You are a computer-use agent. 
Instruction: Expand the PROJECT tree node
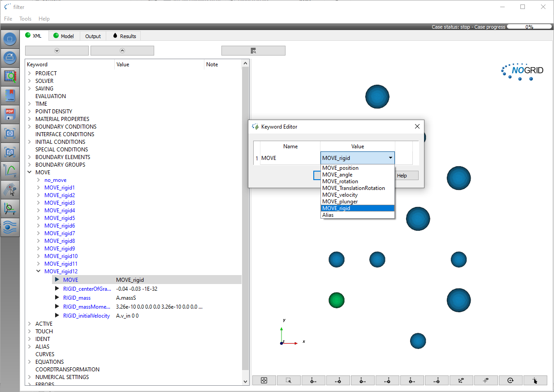30,73
